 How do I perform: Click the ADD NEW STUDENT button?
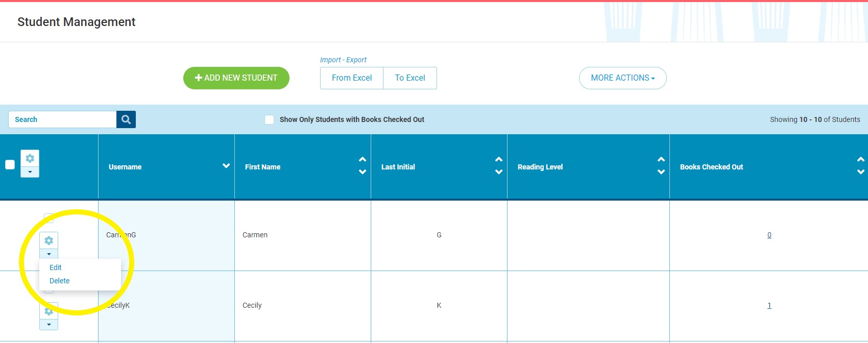tap(236, 78)
